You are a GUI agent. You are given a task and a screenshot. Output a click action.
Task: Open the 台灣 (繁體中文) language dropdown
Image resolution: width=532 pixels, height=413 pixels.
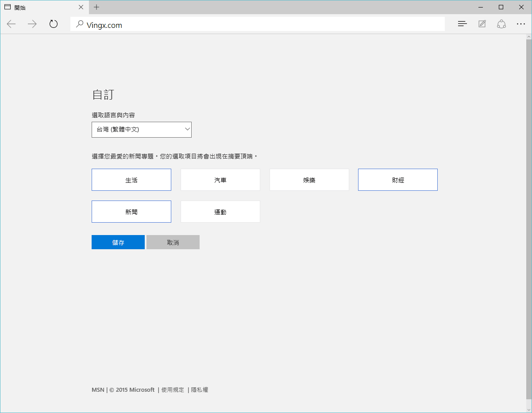click(142, 130)
